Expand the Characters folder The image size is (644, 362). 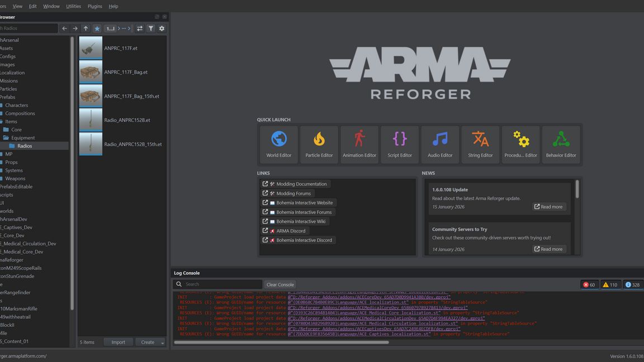click(16, 105)
